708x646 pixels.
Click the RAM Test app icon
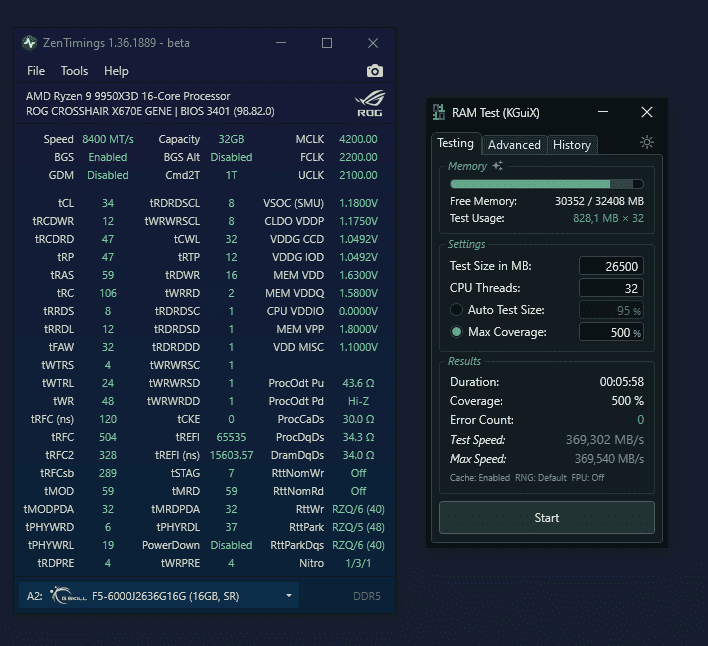point(438,112)
